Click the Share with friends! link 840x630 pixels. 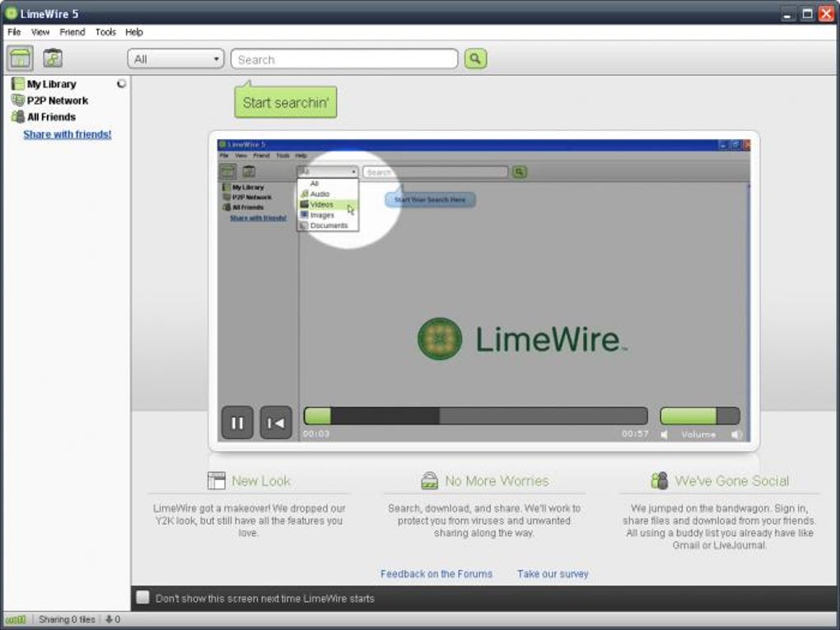[68, 134]
